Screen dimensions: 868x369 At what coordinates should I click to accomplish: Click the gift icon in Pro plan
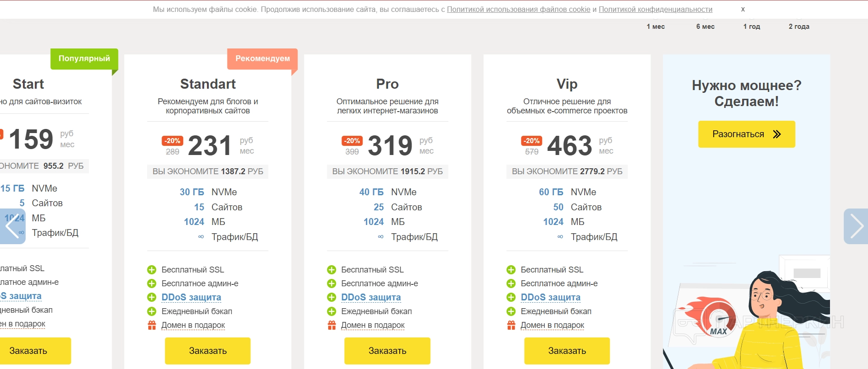pyautogui.click(x=331, y=325)
